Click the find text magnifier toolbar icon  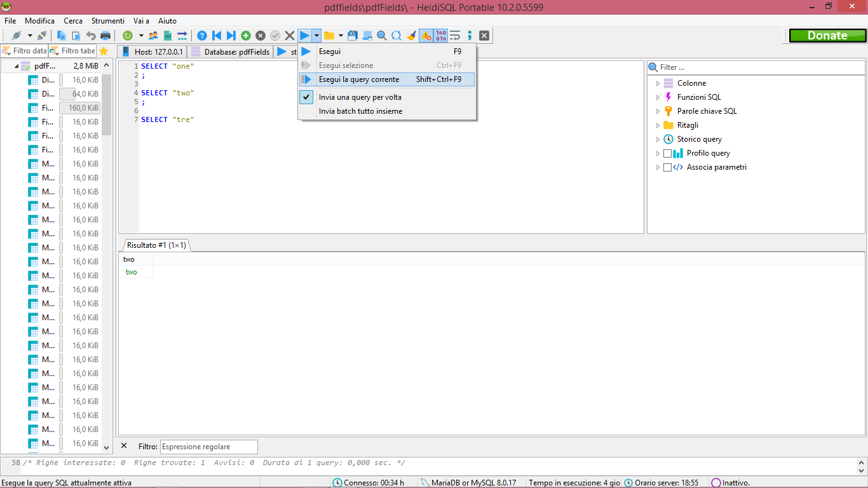381,36
